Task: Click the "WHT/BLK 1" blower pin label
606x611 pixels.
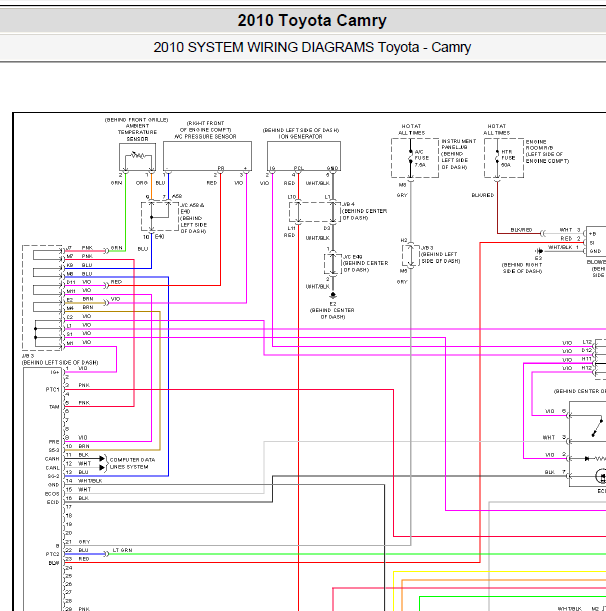Action: coord(564,247)
